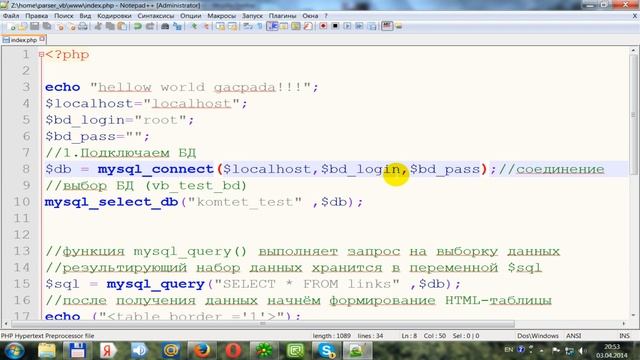Click the Save All toolbar icon
640x360 pixels.
coord(47,27)
